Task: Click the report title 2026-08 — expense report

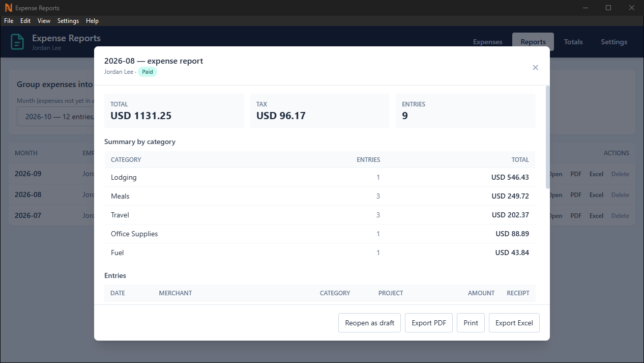Action: click(x=154, y=61)
